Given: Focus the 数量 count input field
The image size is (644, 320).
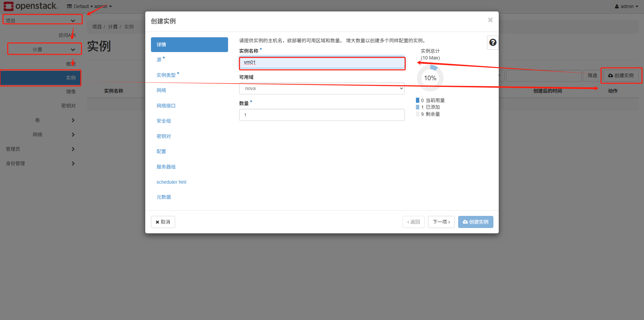Looking at the screenshot, I should point(322,115).
